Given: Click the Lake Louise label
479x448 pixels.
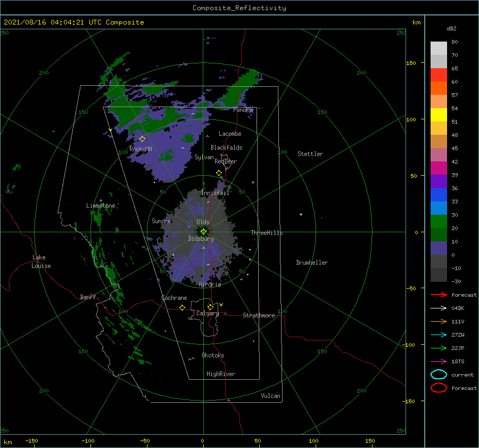Looking at the screenshot, I should (41, 262).
